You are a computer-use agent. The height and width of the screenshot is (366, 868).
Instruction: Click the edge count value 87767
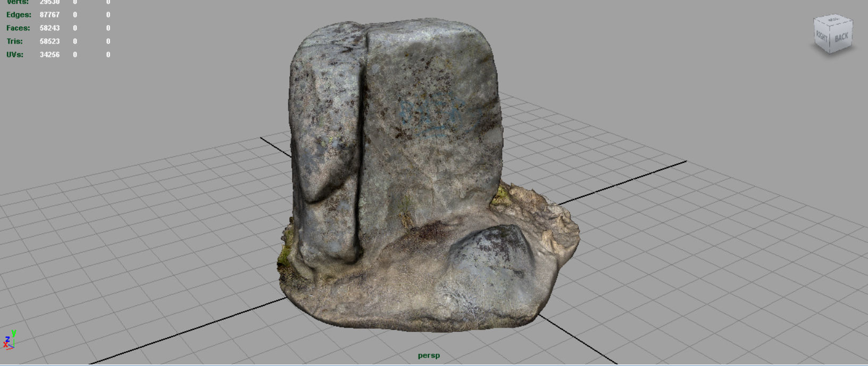pyautogui.click(x=49, y=15)
